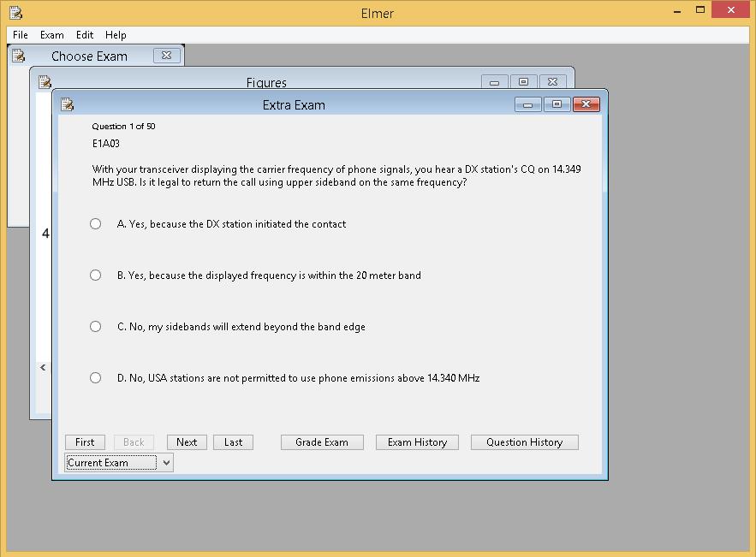Viewport: 756px width, 557px height.
Task: Minimize the Figures window
Action: pos(494,80)
